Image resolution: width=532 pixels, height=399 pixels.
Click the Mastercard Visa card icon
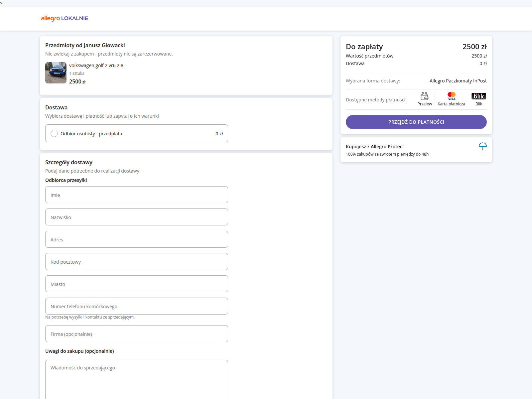(451, 96)
